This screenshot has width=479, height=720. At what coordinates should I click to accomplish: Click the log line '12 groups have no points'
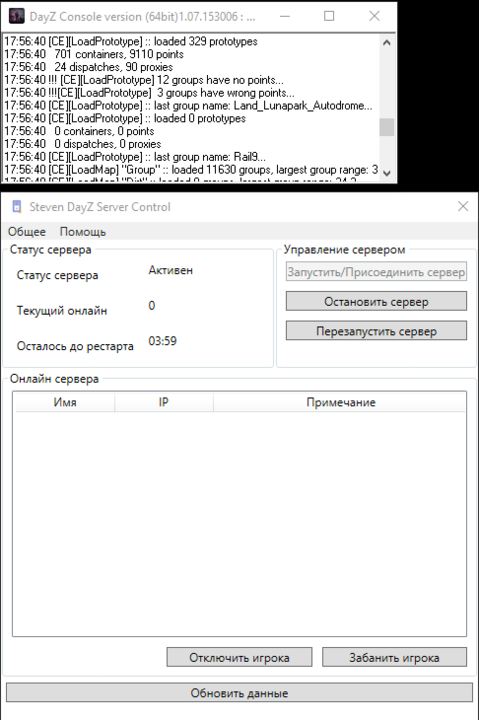coord(144,80)
